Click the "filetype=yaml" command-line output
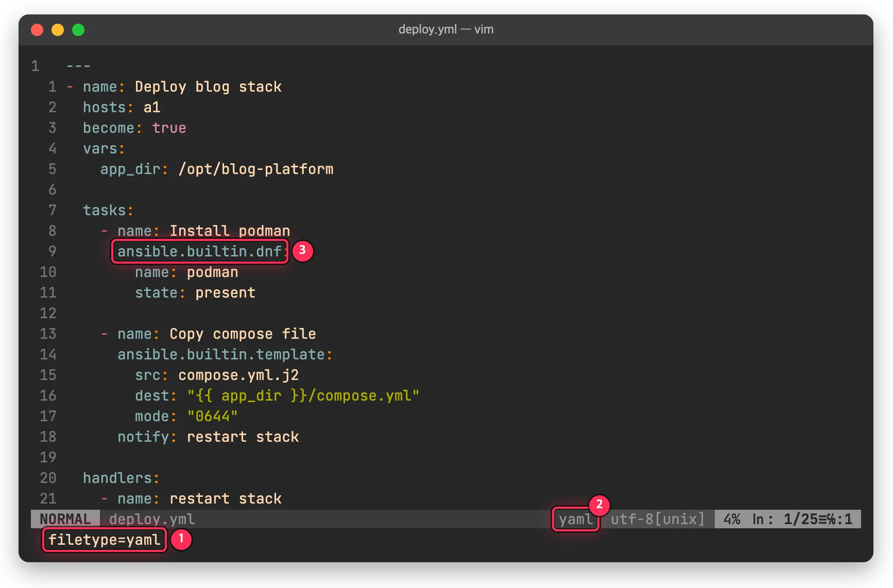 (105, 540)
